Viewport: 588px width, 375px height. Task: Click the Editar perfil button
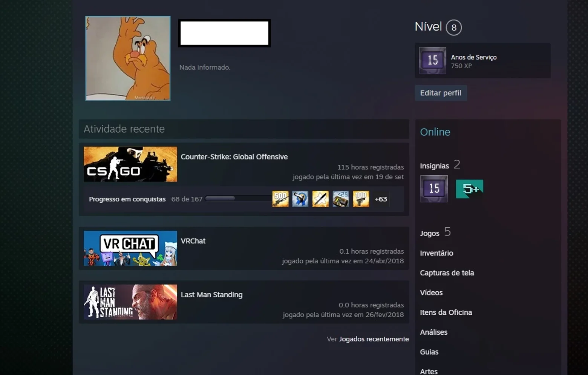(x=441, y=93)
